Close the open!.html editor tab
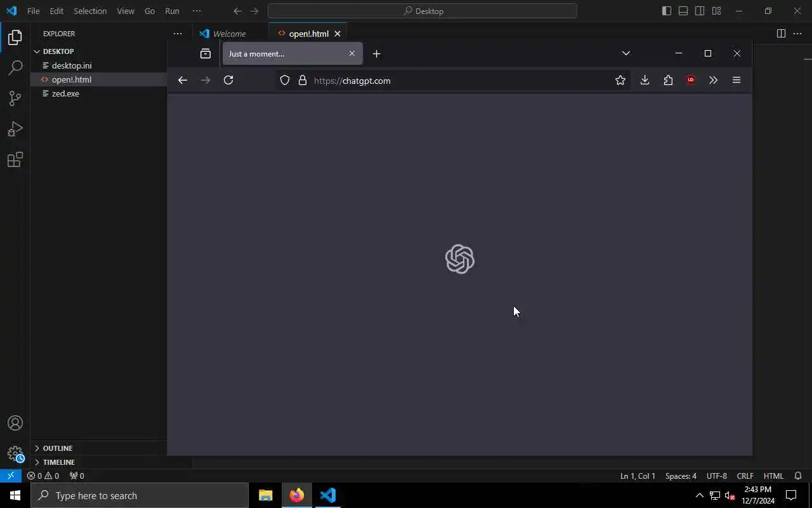The height and width of the screenshot is (508, 812). point(337,34)
